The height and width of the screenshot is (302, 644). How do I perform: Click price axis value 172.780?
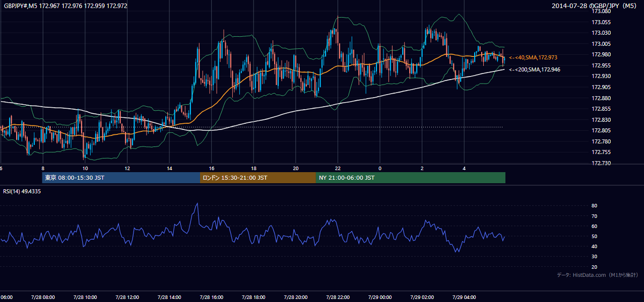point(601,141)
